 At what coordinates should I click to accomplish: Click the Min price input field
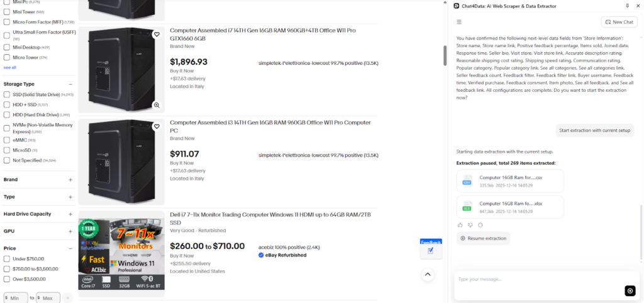coord(16,298)
